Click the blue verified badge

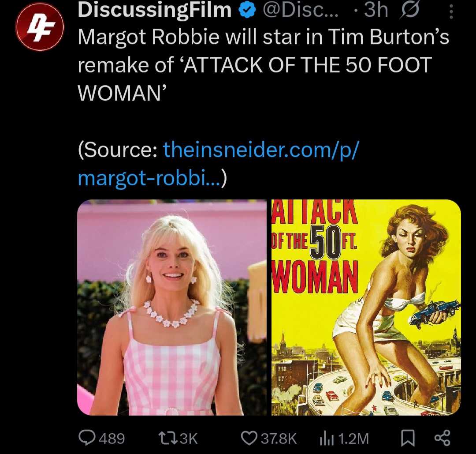(x=247, y=11)
